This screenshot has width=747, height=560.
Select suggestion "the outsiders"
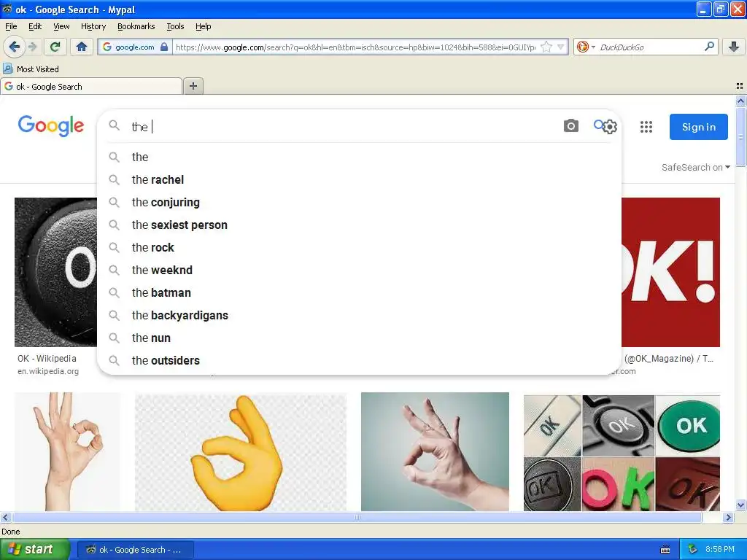[x=359, y=360]
